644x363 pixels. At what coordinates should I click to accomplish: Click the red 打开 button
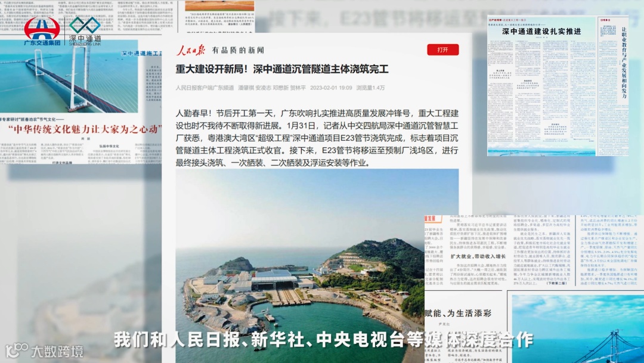442,49
